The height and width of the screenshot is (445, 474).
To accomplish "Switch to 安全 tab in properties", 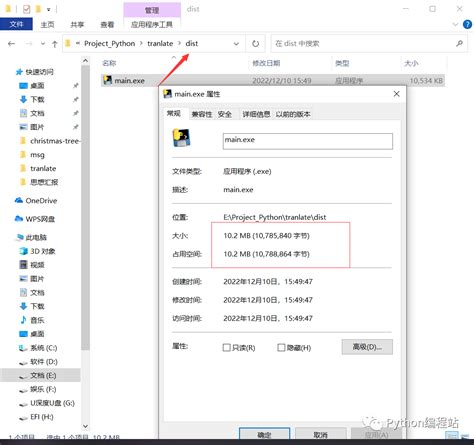I will coord(225,114).
